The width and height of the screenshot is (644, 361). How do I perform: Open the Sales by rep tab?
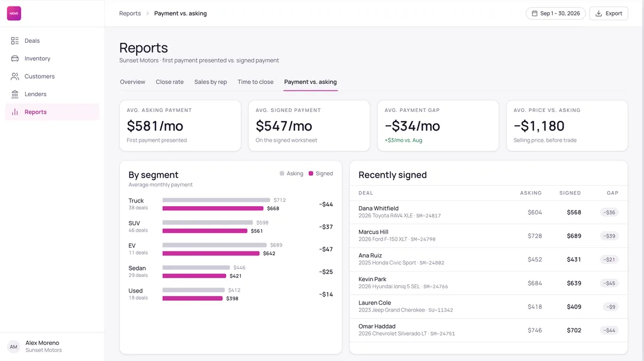point(210,82)
